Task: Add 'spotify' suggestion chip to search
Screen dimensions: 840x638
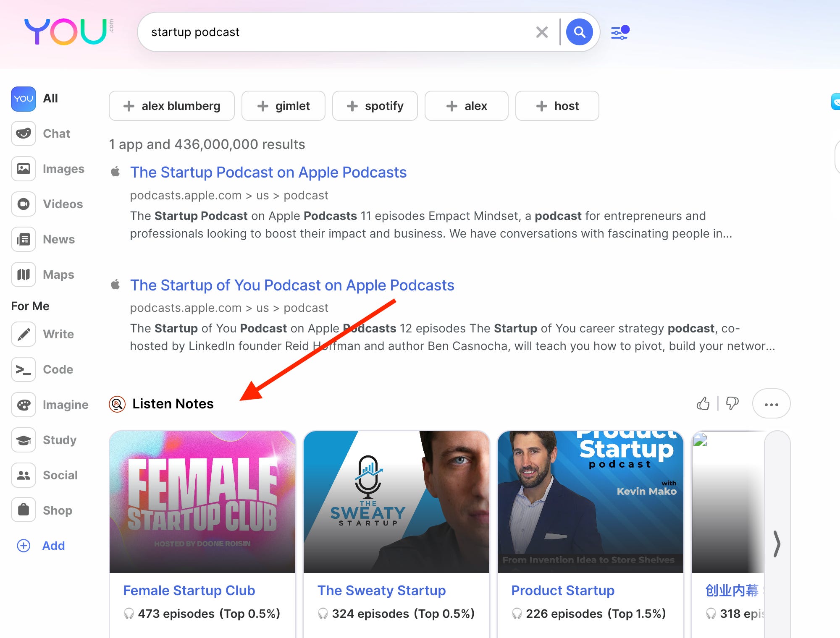Action: coord(375,106)
